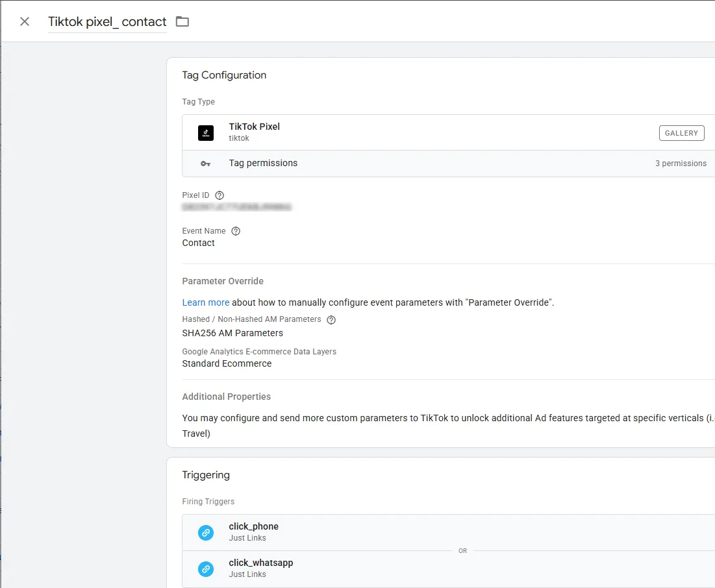Open folder icon next to tag name
The width and height of the screenshot is (715, 588).
(182, 21)
